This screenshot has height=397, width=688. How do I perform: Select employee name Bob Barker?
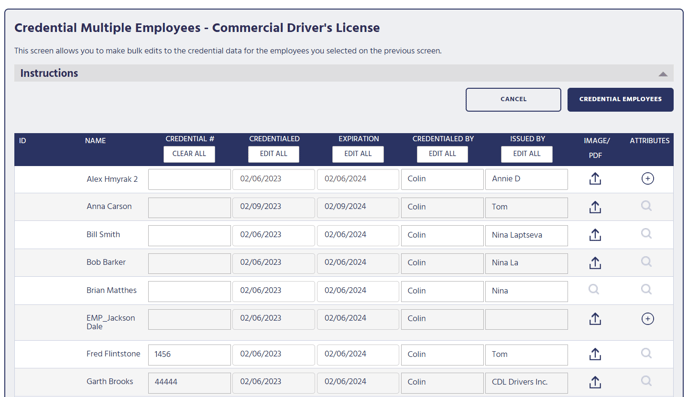106,262
